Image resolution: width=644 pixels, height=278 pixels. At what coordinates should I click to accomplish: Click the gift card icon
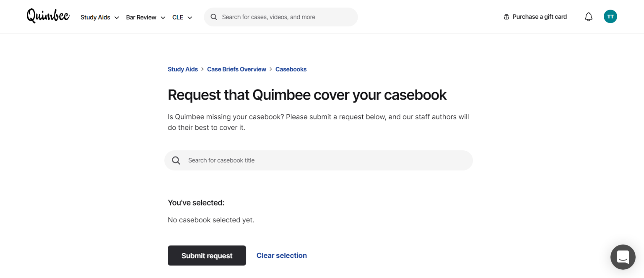click(x=506, y=17)
